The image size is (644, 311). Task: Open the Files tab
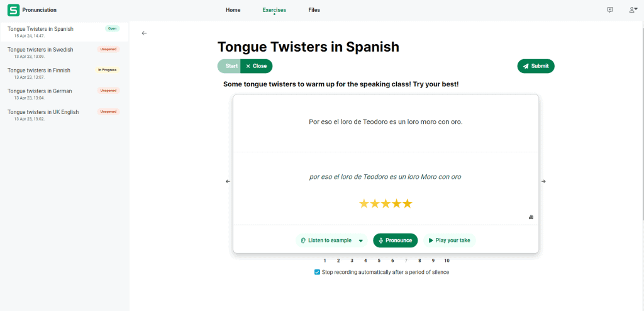click(x=314, y=10)
